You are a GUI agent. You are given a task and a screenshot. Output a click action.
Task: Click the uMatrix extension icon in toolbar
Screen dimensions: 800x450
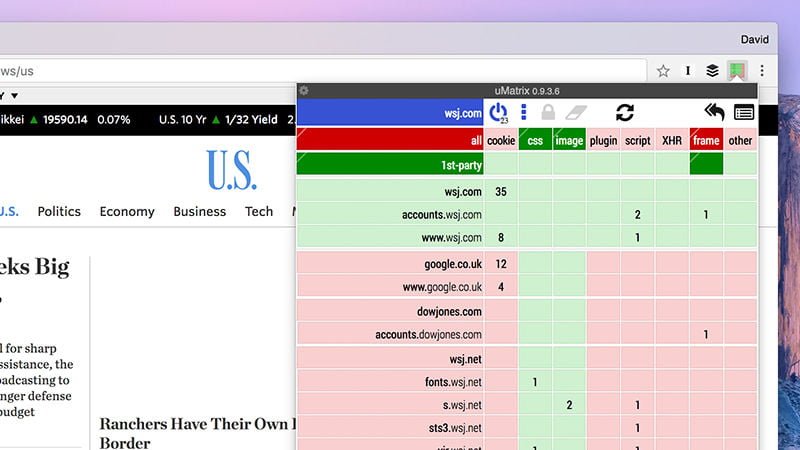[x=737, y=71]
